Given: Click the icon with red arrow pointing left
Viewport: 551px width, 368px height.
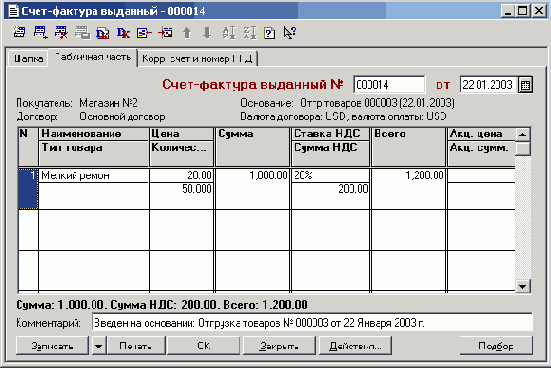Looking at the screenshot, I should click(x=144, y=33).
